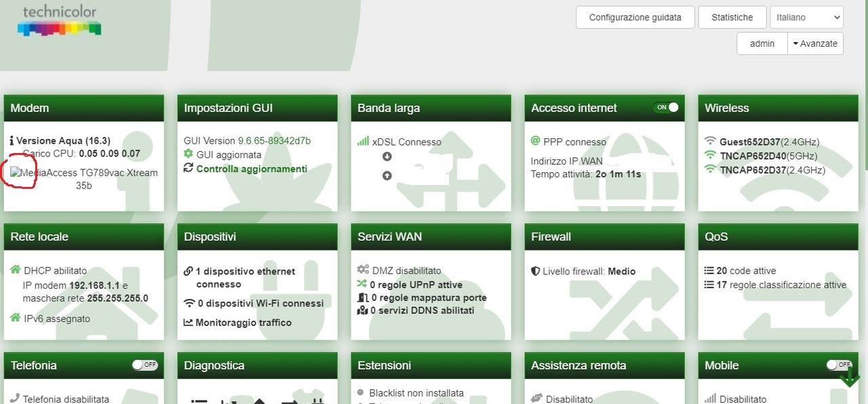Turn on the Telefonia switch
The width and height of the screenshot is (868, 404).
tap(145, 365)
